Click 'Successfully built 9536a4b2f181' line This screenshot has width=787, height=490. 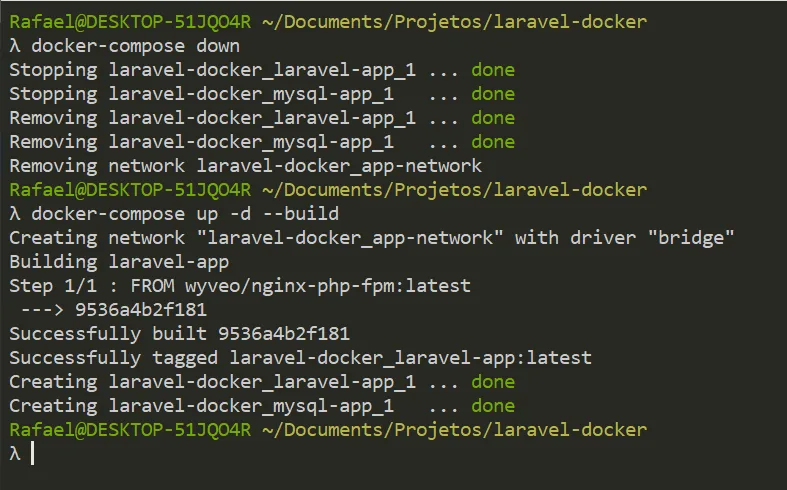tap(179, 334)
